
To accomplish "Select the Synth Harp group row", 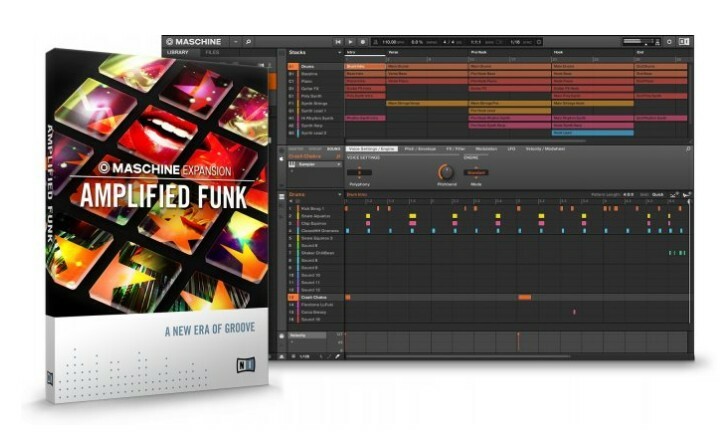I will click(315, 126).
